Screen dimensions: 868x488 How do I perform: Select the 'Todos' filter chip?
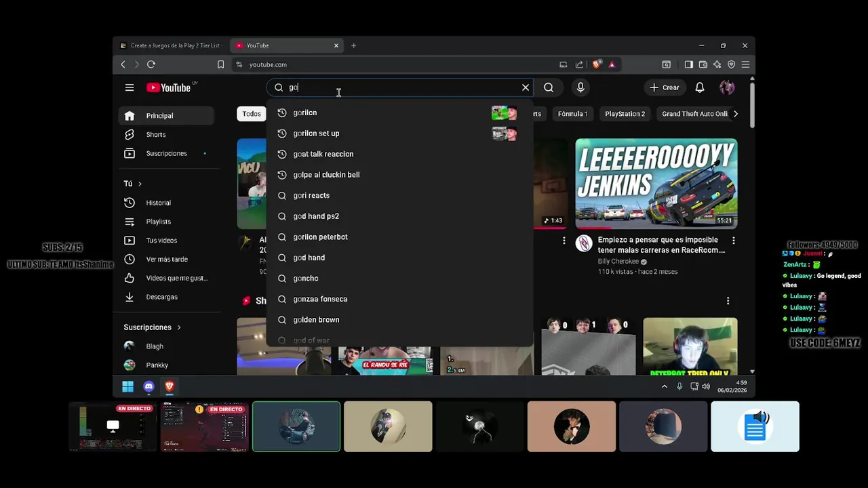coord(252,114)
